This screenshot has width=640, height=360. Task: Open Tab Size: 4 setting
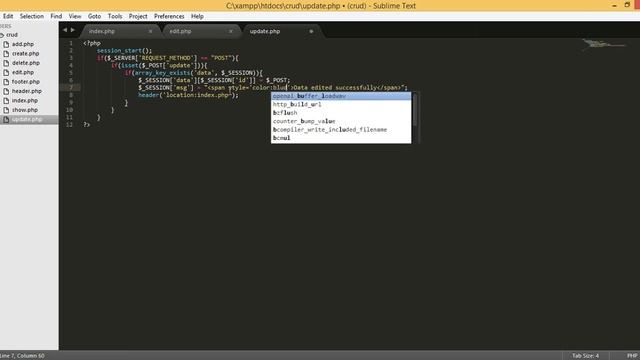pos(585,356)
